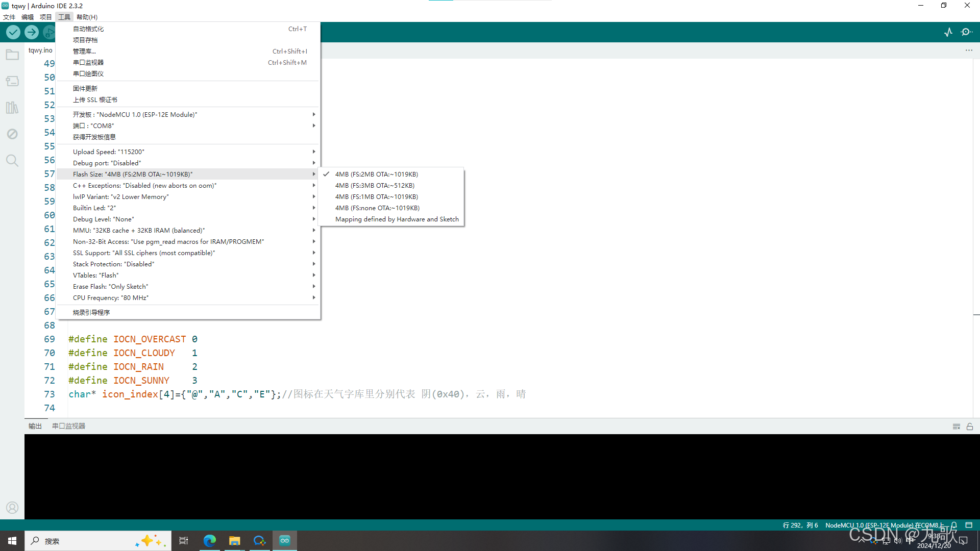Viewport: 980px width, 551px height.
Task: Expand the Upload Speed submenu
Action: point(108,152)
